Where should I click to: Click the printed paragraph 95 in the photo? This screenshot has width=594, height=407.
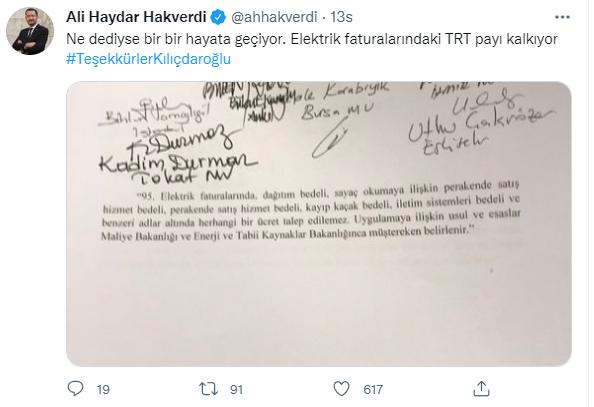(x=311, y=211)
